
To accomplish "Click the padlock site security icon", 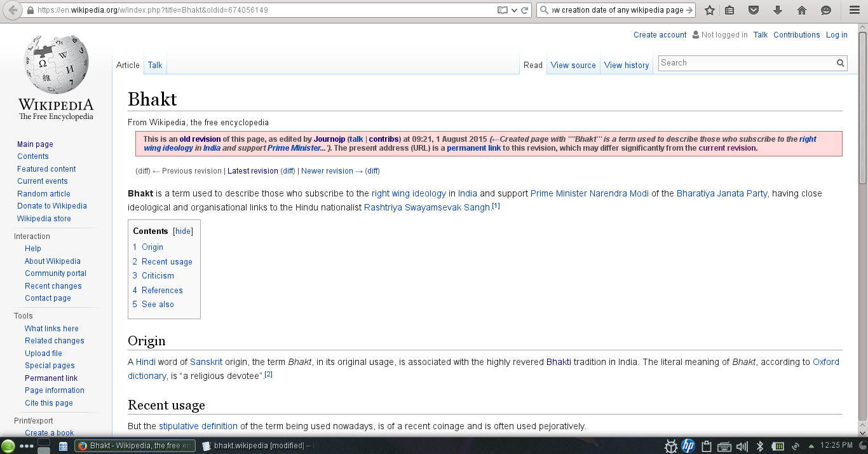I will pyautogui.click(x=30, y=10).
